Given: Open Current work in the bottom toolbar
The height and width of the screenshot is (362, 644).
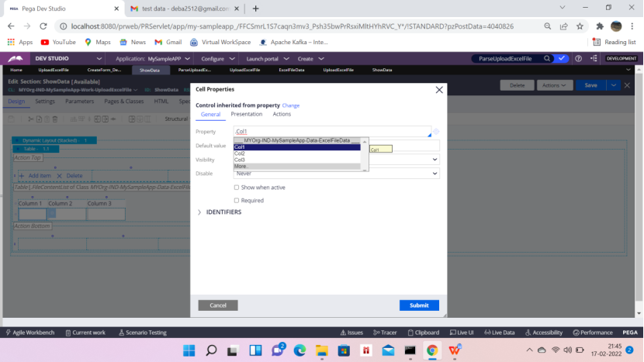Looking at the screenshot, I should (x=85, y=333).
